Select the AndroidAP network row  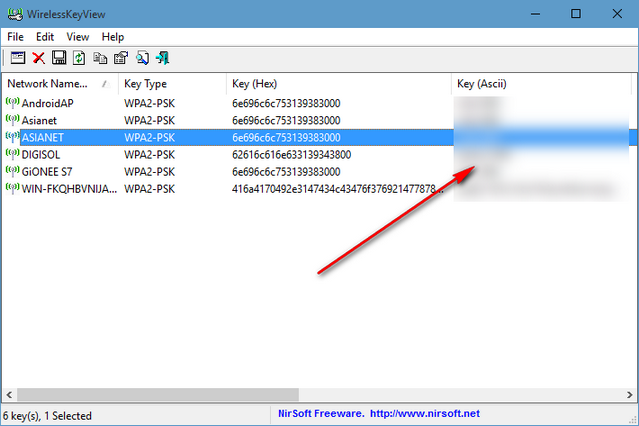tap(317, 103)
